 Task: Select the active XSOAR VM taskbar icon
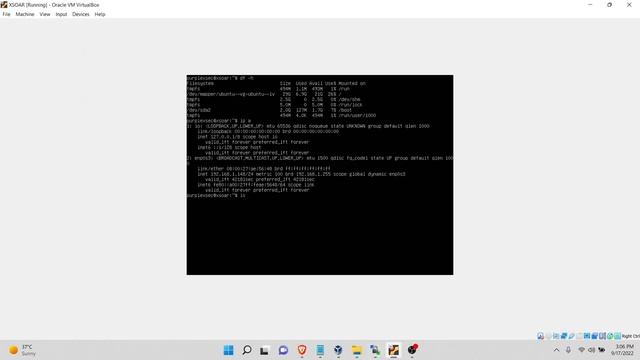(393, 350)
